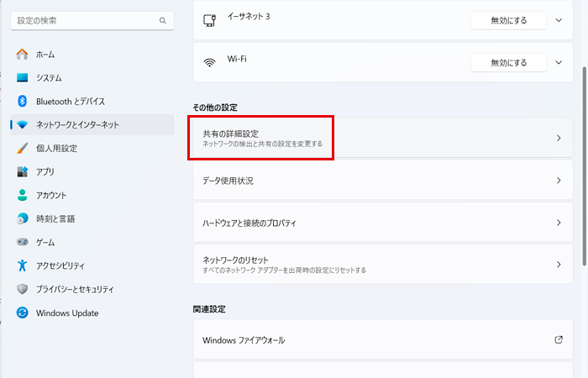Click the vertical scrollbar thumb
The height and width of the screenshot is (378, 588).
coord(585,166)
